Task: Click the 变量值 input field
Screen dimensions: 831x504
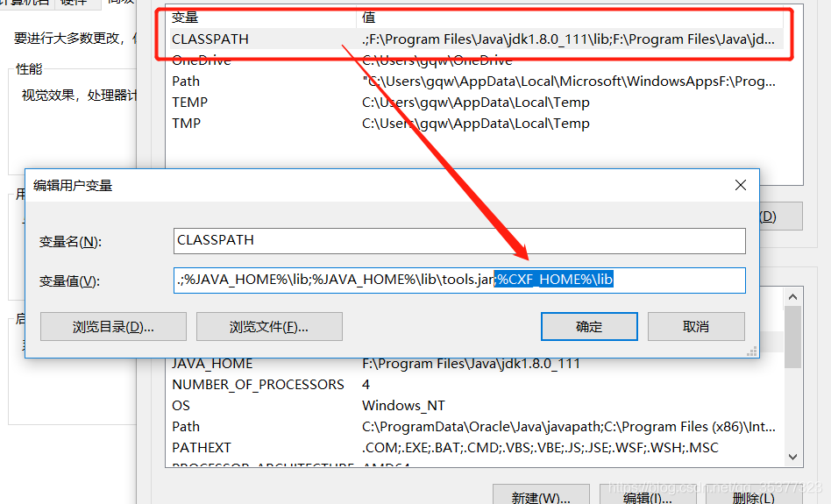Action: [459, 280]
